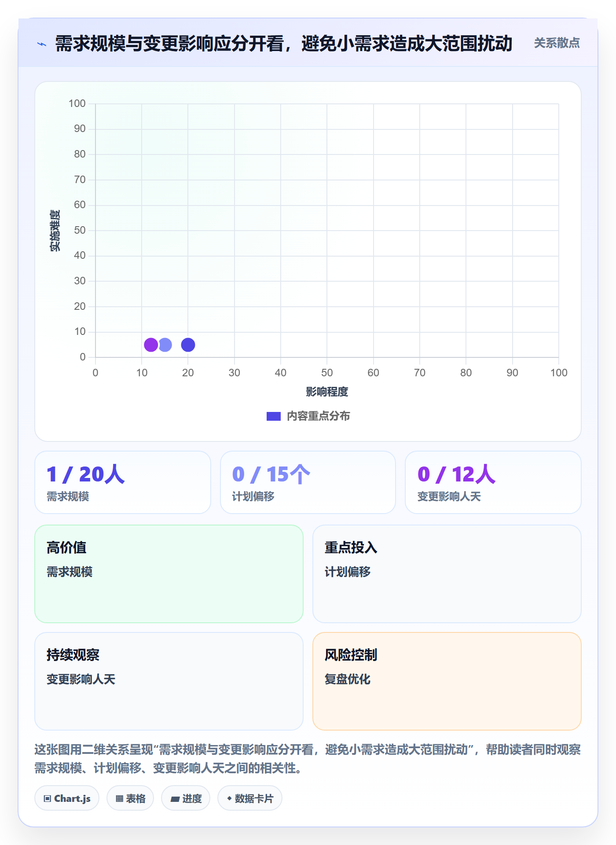The image size is (616, 845).
Task: Click the 数据卡片 tag chip
Action: coord(250,798)
